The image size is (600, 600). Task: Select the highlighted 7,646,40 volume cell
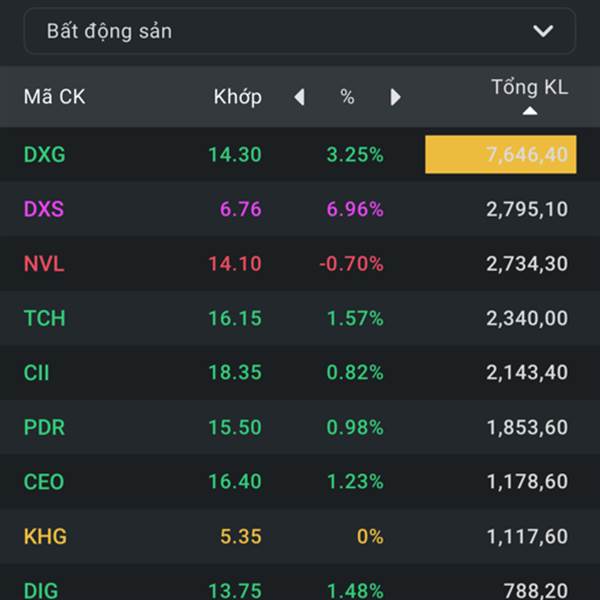[x=500, y=155]
